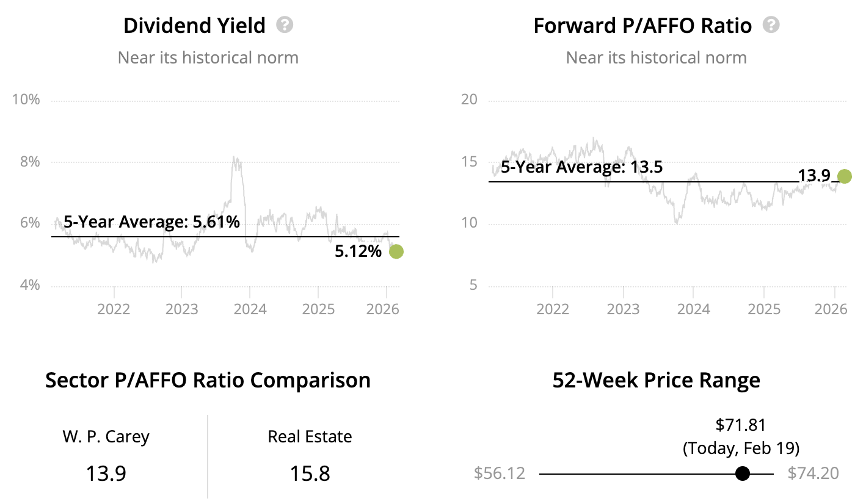
Task: Click the Dividend Yield help question icon
Action: [x=285, y=25]
